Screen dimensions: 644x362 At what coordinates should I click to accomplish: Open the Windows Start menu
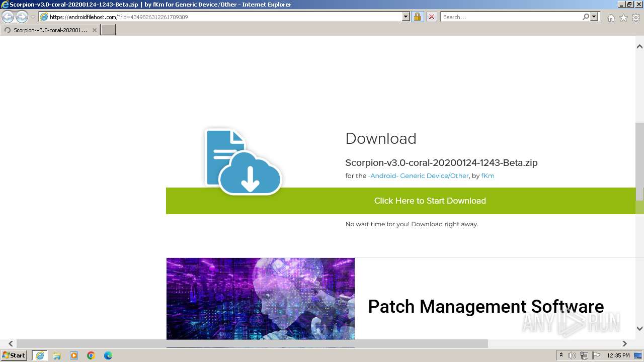[x=14, y=355]
